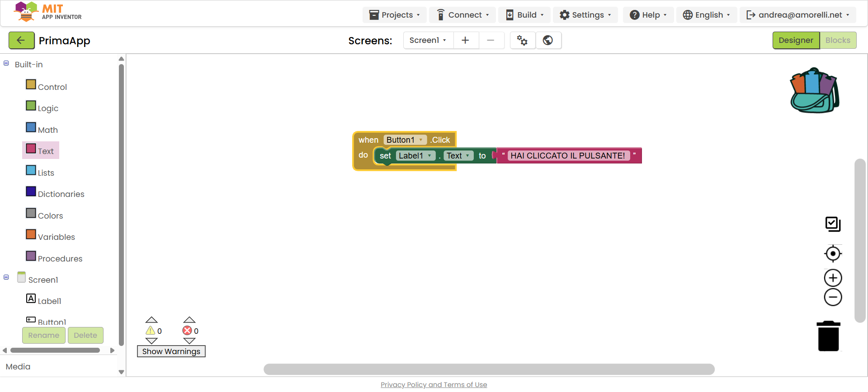Open the Screen1 dropdown selector
The image size is (868, 392).
tap(428, 41)
